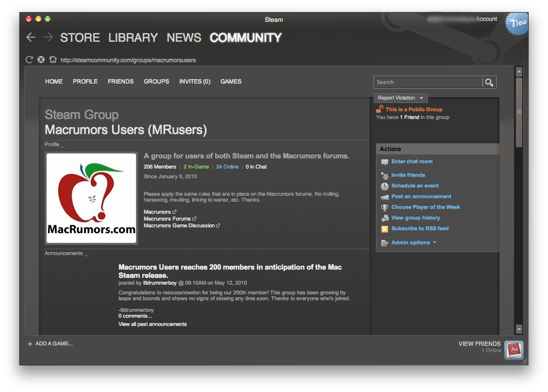This screenshot has height=392, width=548.
Task: Open the Report Violation dropdown
Action: tap(400, 98)
